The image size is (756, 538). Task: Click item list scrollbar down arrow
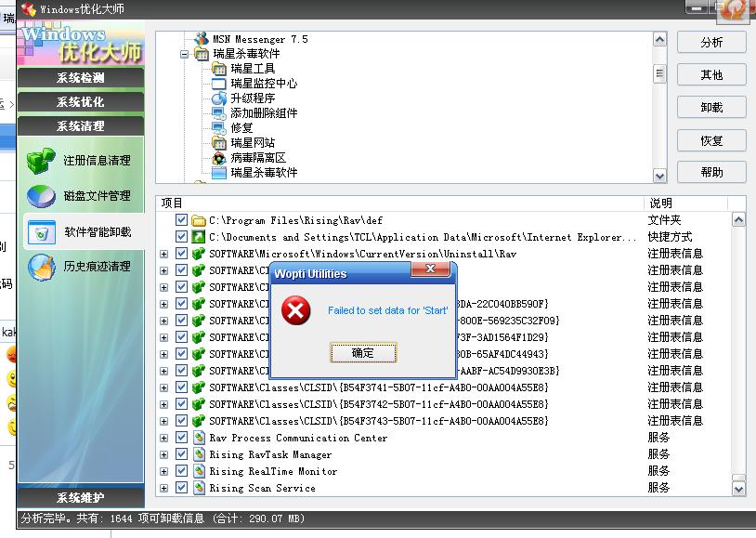coord(738,490)
